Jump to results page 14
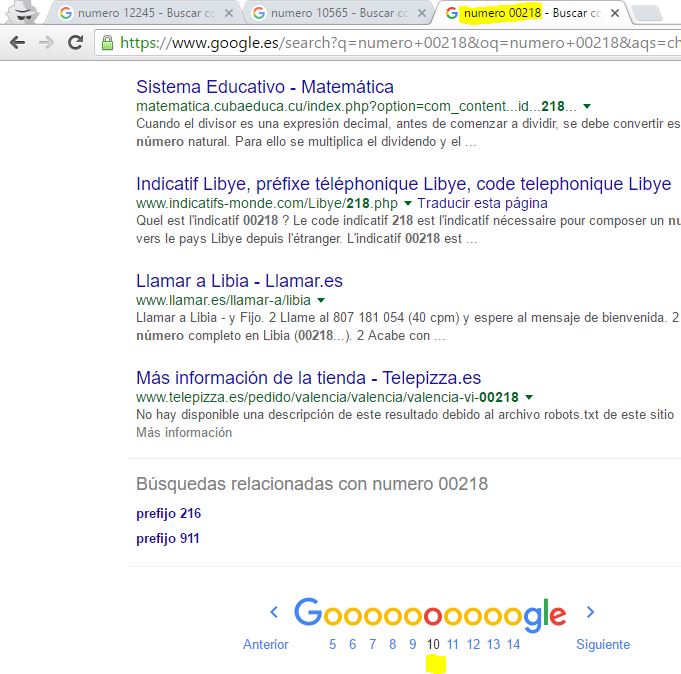Viewport: 681px width, 674px height. coord(513,644)
